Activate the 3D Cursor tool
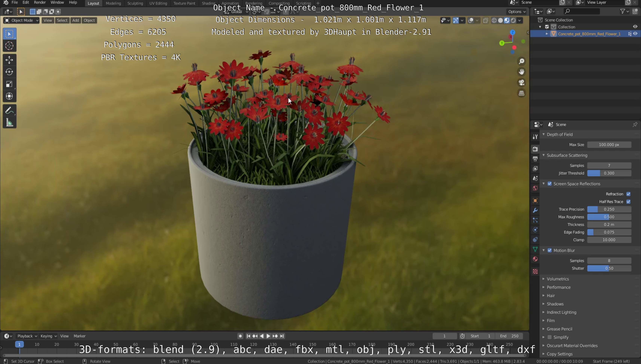Screen dimensions: 641x364 9,46
